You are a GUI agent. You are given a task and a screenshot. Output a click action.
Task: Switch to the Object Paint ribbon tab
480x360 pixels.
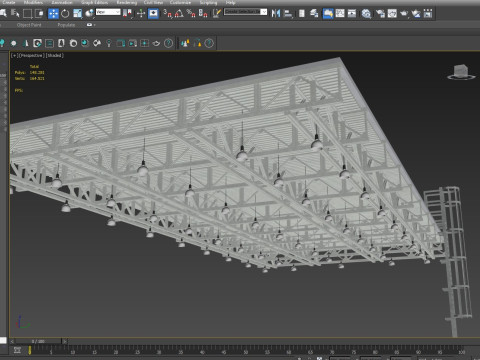pos(29,25)
